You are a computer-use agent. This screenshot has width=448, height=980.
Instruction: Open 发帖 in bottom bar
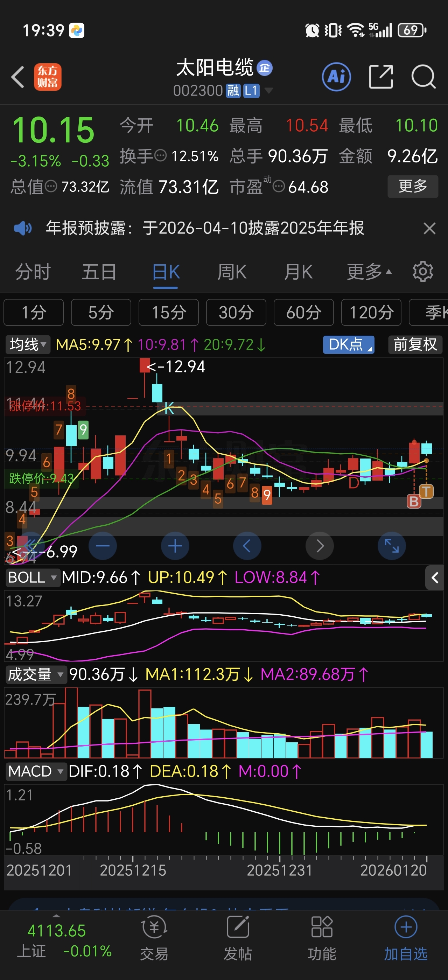(238, 938)
